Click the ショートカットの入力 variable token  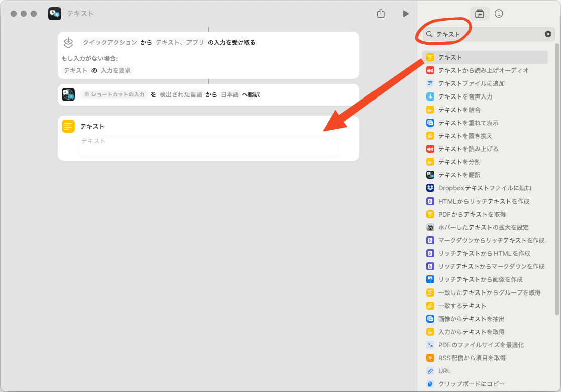pyautogui.click(x=115, y=94)
